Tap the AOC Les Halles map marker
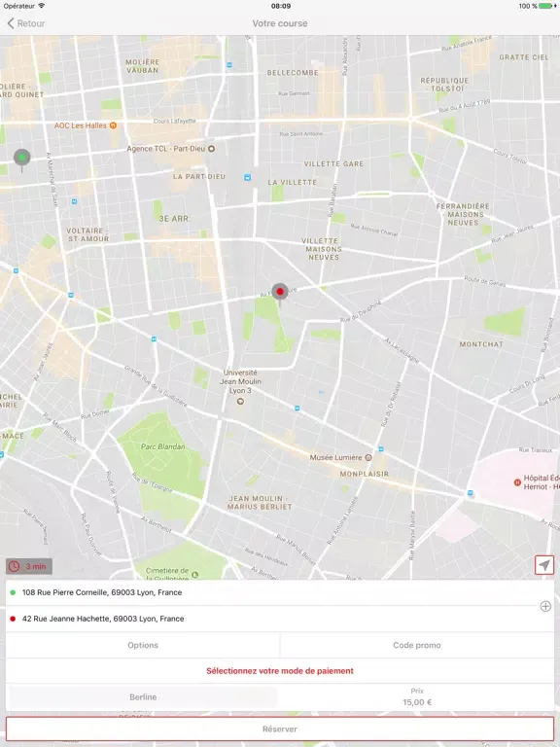Screen dimensions: 560x747 113,125
